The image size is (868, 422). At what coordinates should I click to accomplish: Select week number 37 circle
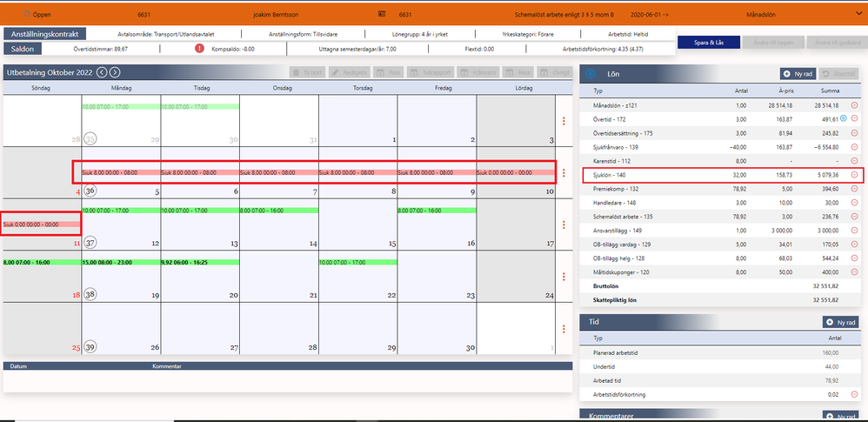click(90, 243)
